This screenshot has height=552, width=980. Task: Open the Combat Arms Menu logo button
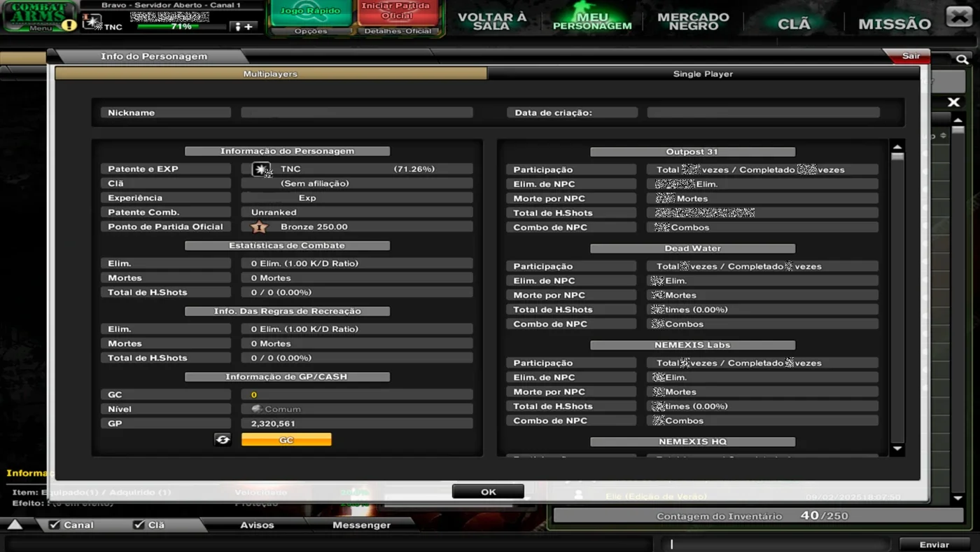38,16
